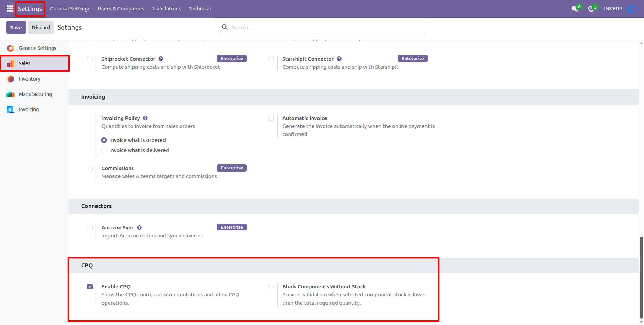Screen dimensions: 644x325
Task: Click the scrollbar up arrow
Action: (x=641, y=44)
